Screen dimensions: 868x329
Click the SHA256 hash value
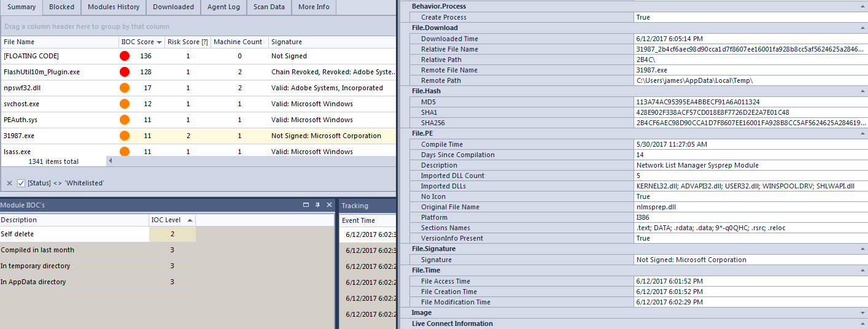tap(751, 123)
